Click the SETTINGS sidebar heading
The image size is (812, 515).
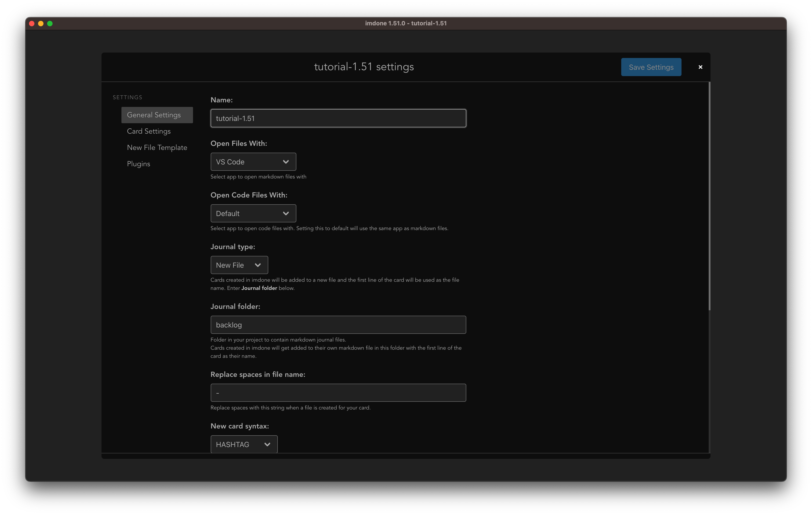tap(128, 97)
